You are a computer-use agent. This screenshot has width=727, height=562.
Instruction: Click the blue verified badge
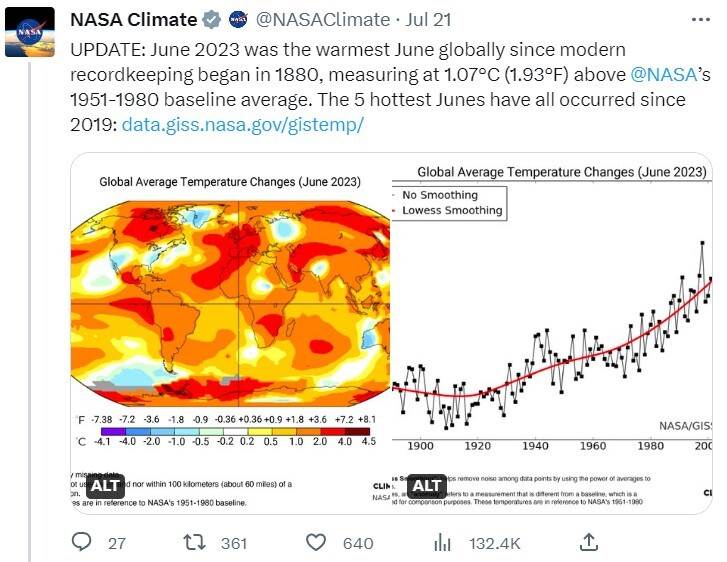click(x=212, y=20)
